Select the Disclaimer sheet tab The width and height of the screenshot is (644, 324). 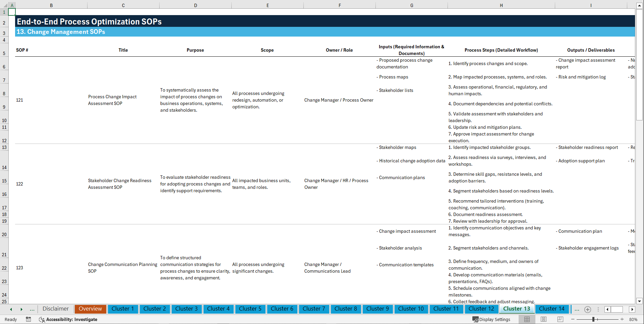coord(55,309)
